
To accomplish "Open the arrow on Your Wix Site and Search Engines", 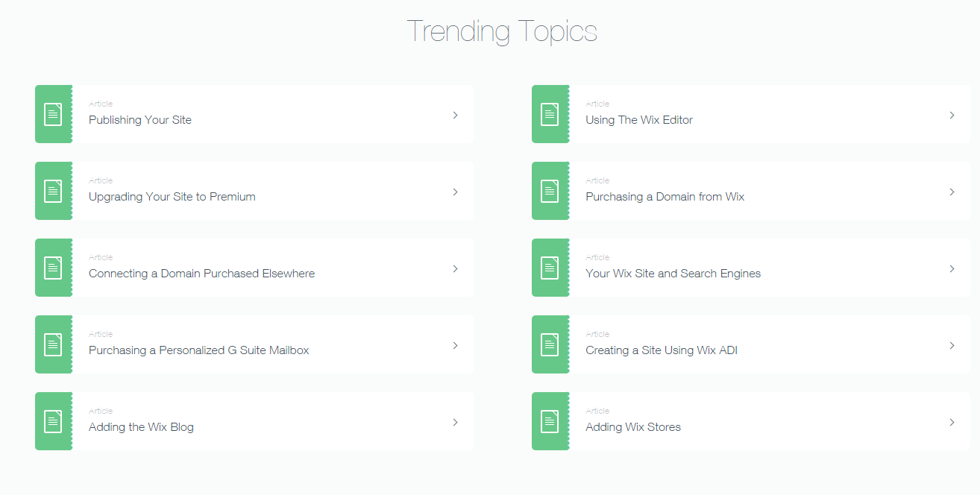I will point(952,268).
